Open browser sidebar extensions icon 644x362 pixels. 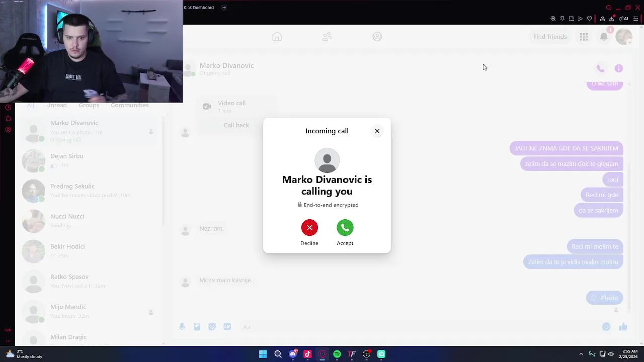click(x=8, y=119)
